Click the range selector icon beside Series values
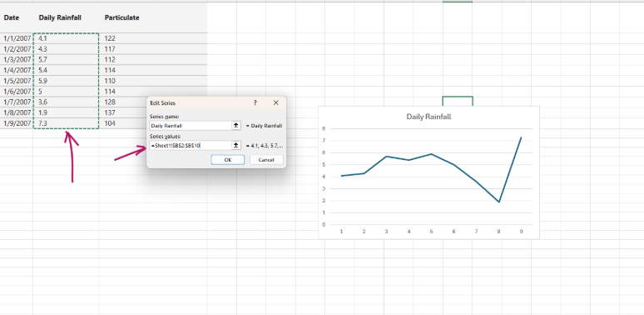Image resolution: width=644 pixels, height=315 pixels. pos(236,145)
